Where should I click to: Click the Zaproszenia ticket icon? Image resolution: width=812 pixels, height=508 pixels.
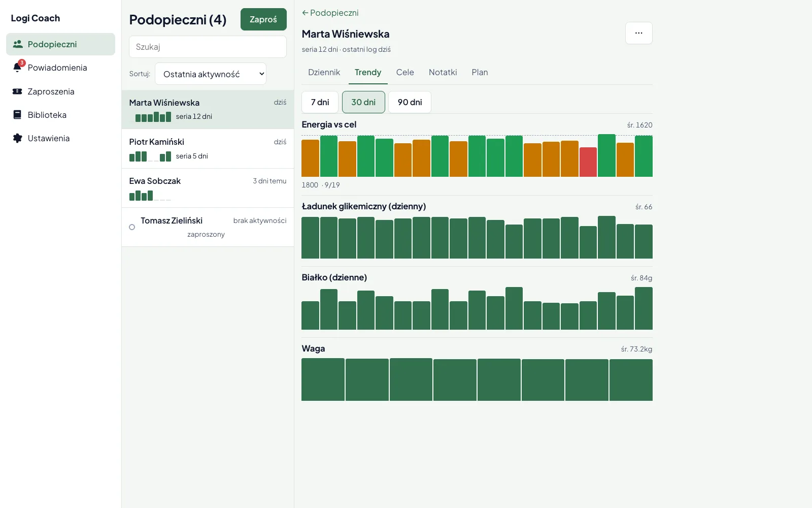pos(18,91)
